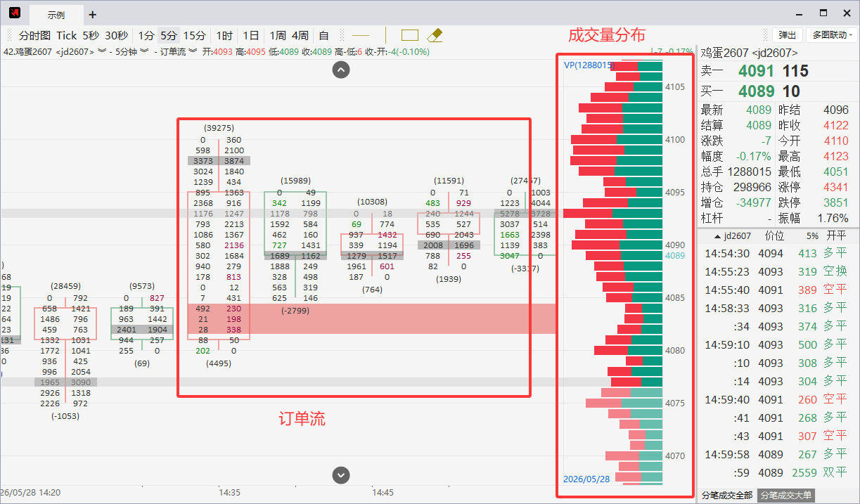Click the (15989) candle total label
Viewport: 860px width, 504px height.
(295, 181)
